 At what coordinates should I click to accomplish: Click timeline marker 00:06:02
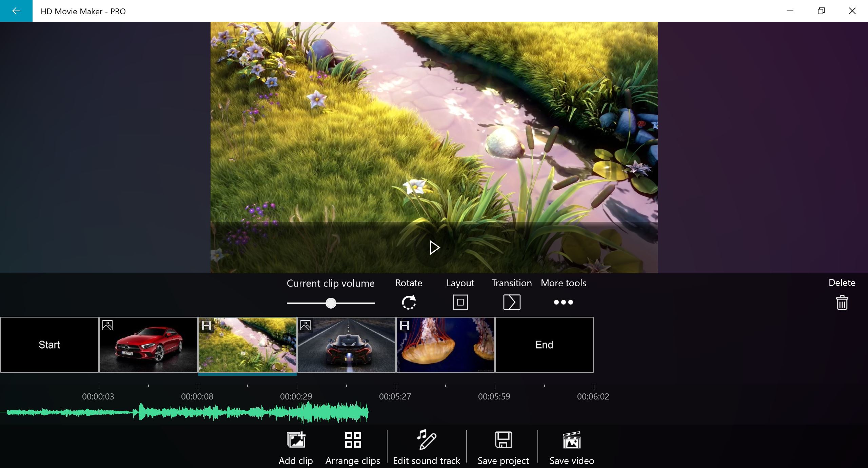click(x=593, y=396)
